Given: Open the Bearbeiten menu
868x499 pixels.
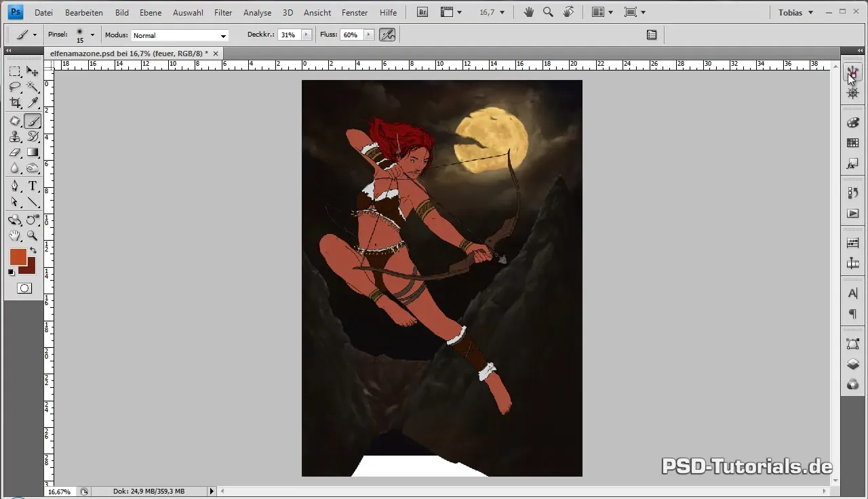Looking at the screenshot, I should click(84, 12).
